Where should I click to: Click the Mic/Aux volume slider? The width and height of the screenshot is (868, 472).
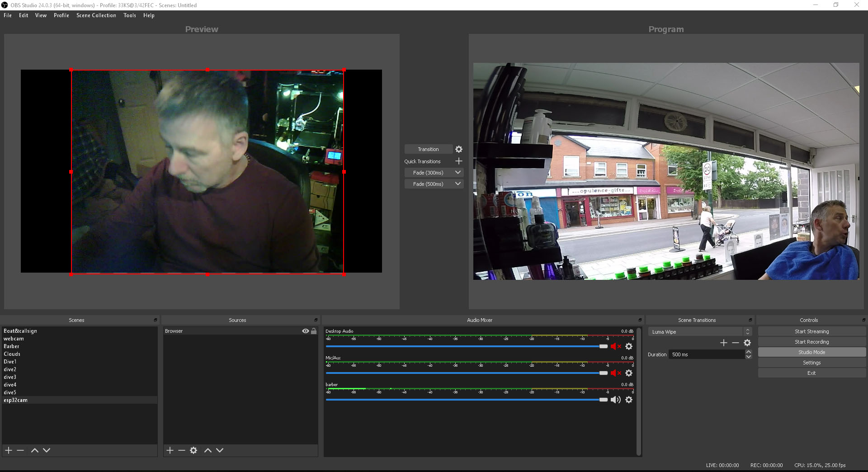point(467,373)
